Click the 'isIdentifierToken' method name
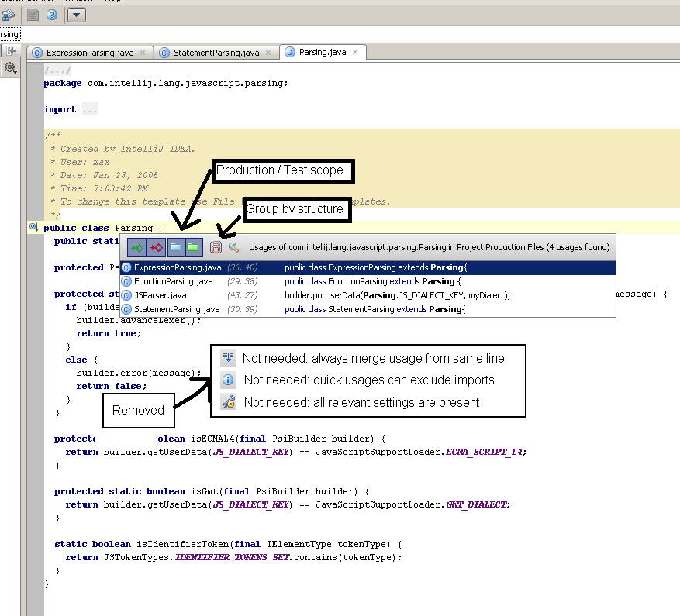This screenshot has width=680, height=616. tap(182, 545)
